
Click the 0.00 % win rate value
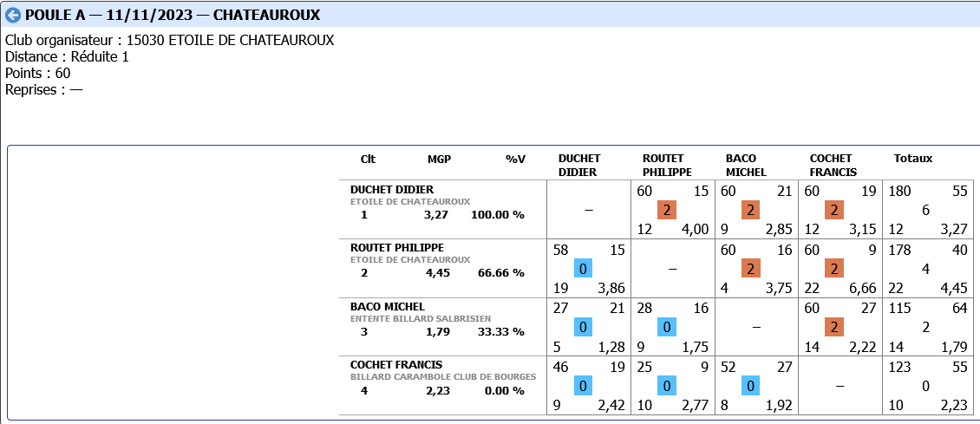(x=504, y=390)
